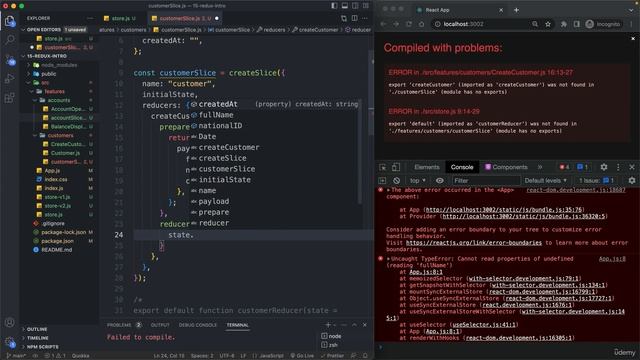Toggle console sidebar panel

point(382,180)
